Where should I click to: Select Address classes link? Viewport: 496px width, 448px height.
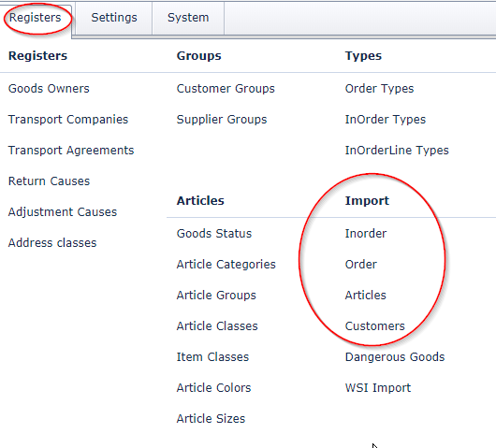(x=52, y=243)
